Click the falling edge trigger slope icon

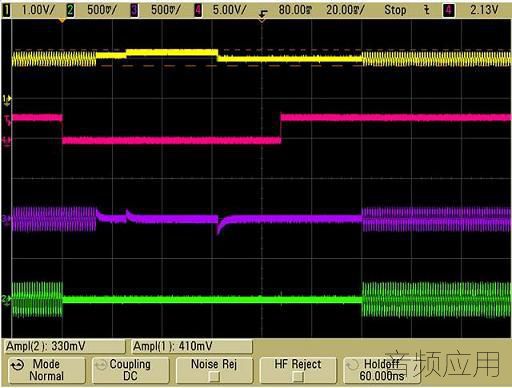pos(263,13)
